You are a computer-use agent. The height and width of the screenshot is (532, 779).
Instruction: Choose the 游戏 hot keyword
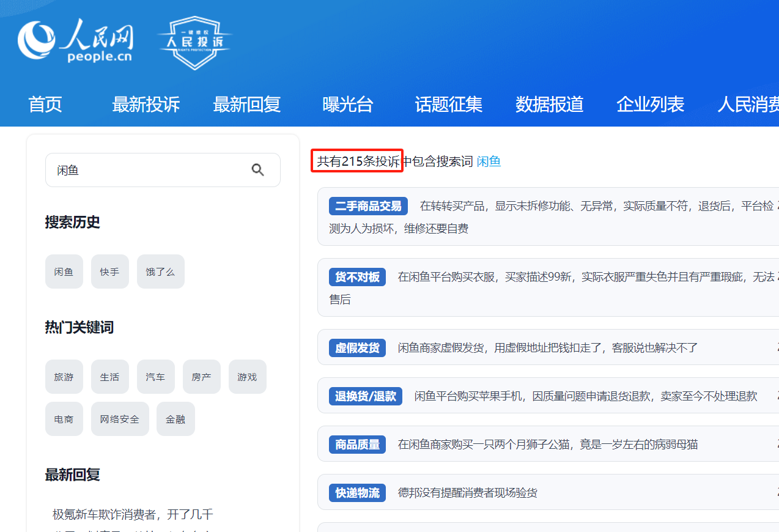pyautogui.click(x=247, y=377)
